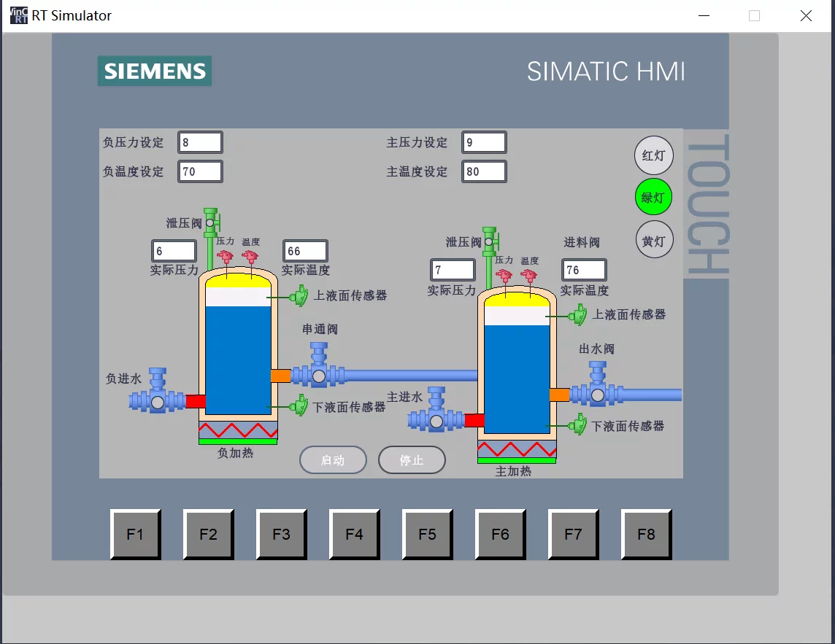The width and height of the screenshot is (835, 644).
Task: Hit the F4 function key
Action: pyautogui.click(x=354, y=535)
